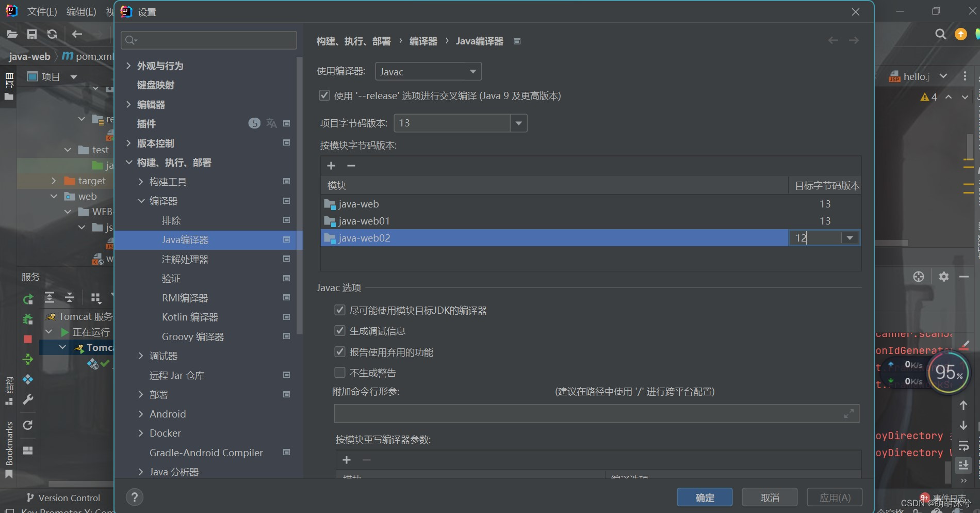Screen dimensions: 980x513
Task: Open the 项目字节码版本 dropdown
Action: (518, 123)
